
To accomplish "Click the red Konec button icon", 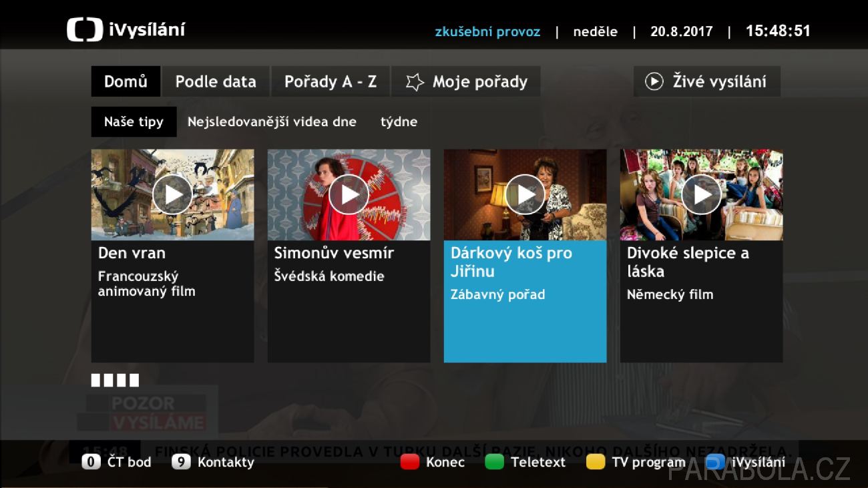I will point(409,462).
